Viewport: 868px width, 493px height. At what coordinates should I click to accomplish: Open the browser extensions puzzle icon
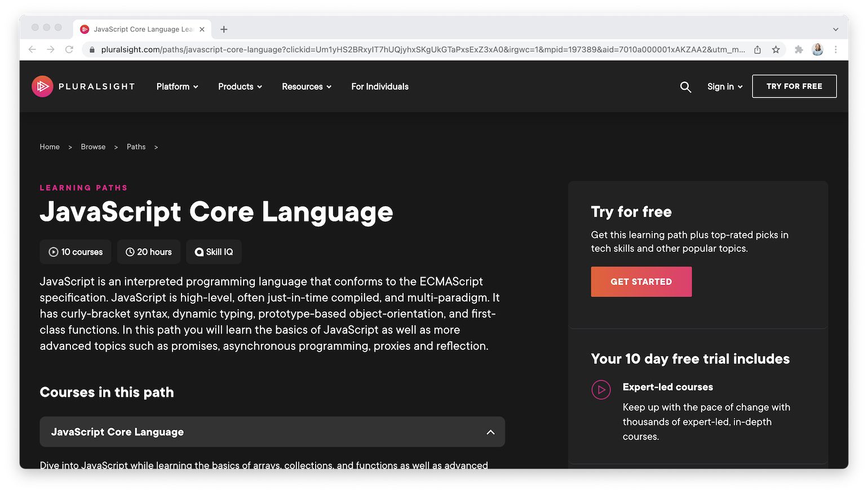coord(799,50)
